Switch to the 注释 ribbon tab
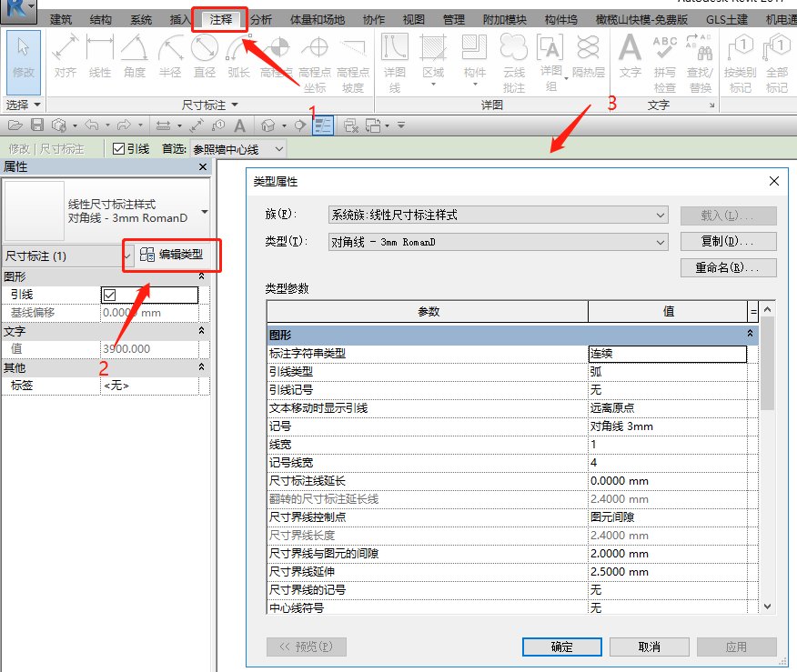 [220, 19]
